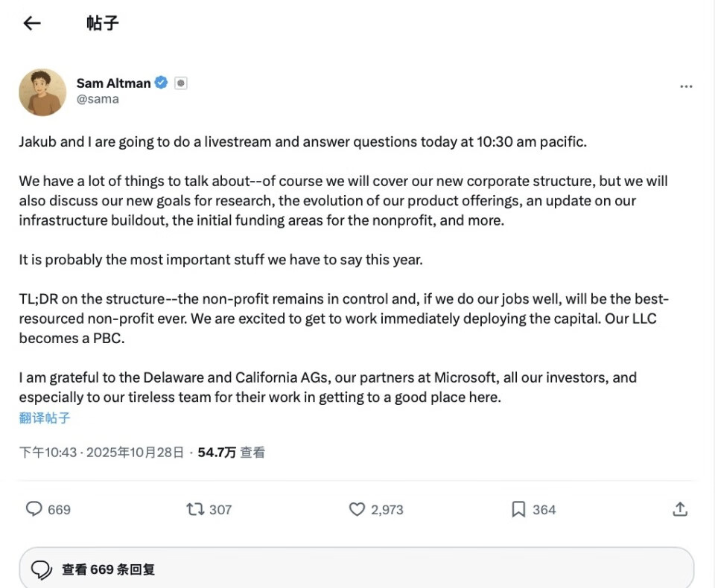This screenshot has height=588, width=715.
Task: Click the reply speech bubble icon
Action: (x=34, y=509)
